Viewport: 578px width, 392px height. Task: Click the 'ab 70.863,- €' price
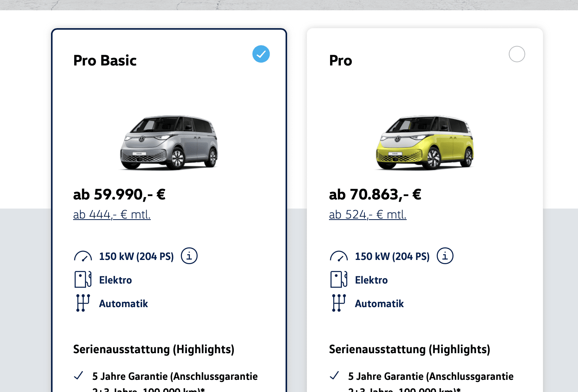pyautogui.click(x=375, y=194)
